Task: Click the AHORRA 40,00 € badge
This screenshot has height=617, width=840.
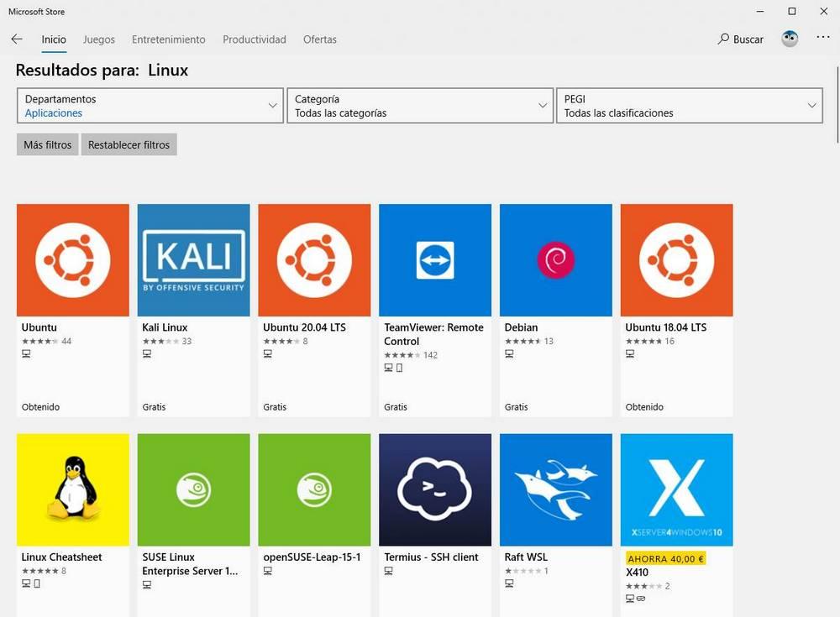Action: tap(665, 558)
